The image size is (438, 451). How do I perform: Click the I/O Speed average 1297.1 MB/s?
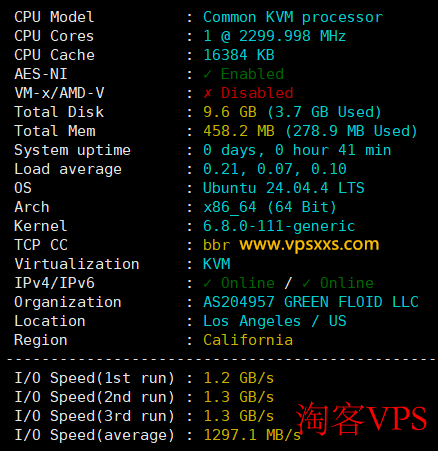(252, 435)
